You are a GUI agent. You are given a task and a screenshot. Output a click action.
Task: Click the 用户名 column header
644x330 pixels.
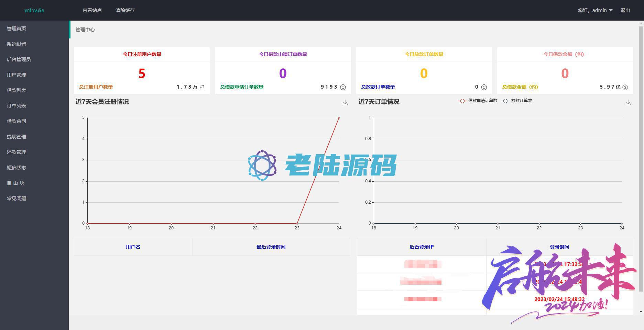click(133, 247)
